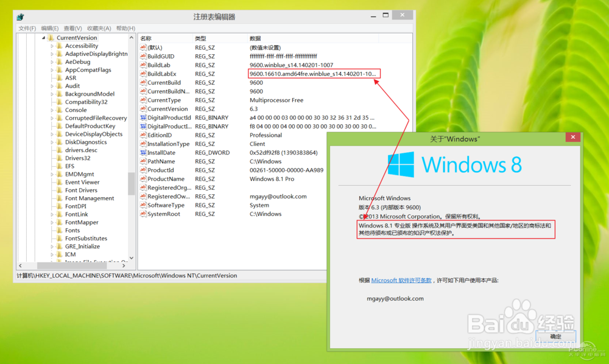Click the FontLink folder icon
The height and width of the screenshot is (364, 609).
point(60,214)
